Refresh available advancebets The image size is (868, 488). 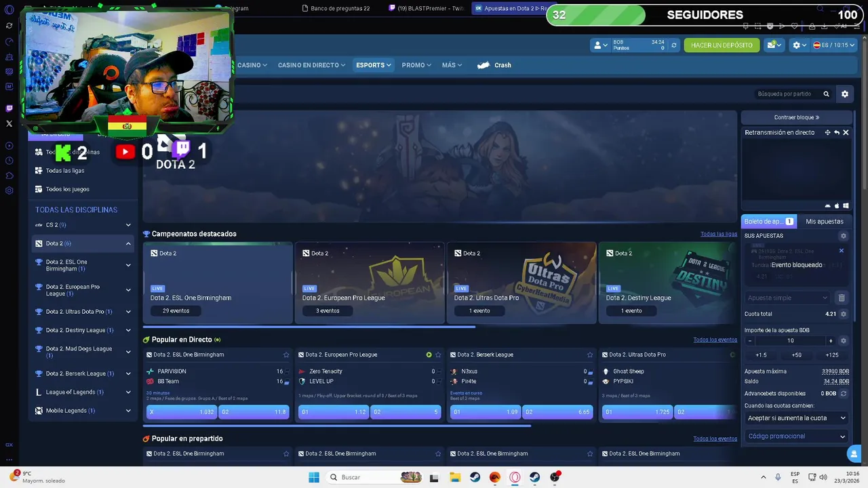click(844, 393)
